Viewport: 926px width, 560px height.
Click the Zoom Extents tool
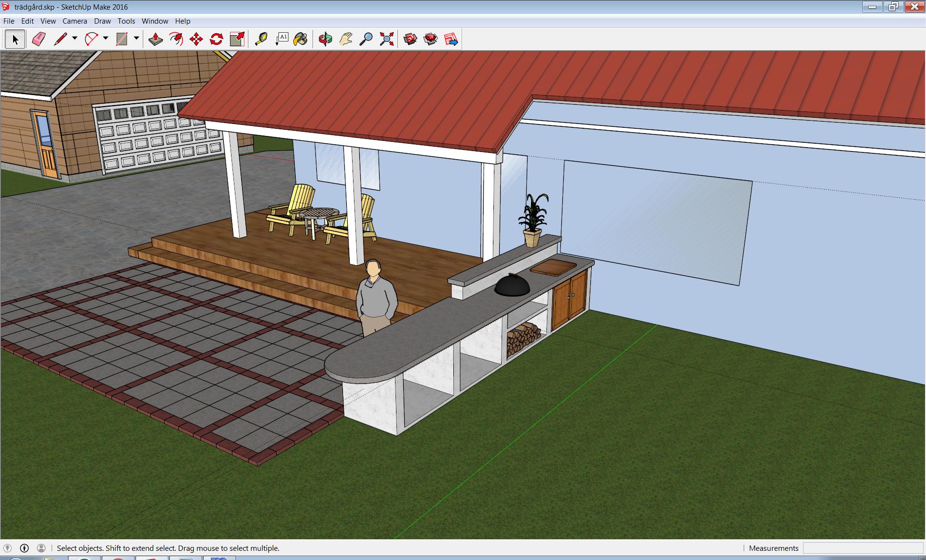pos(387,39)
